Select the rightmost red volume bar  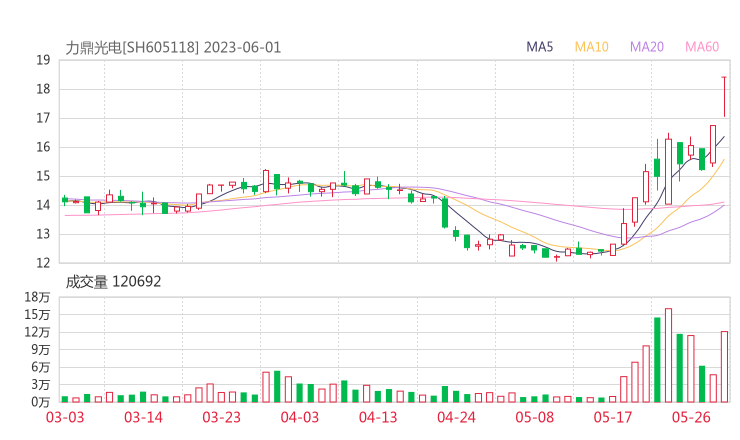724,367
